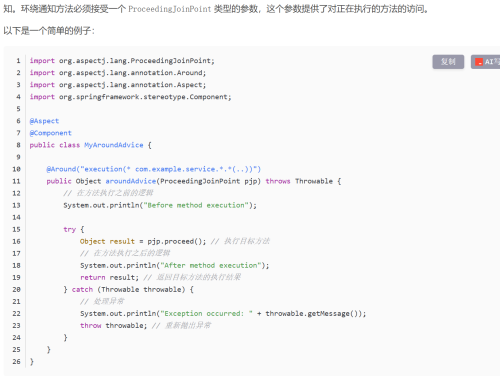Click the 复制 copy button
Image resolution: width=500 pixels, height=376 pixels.
448,62
